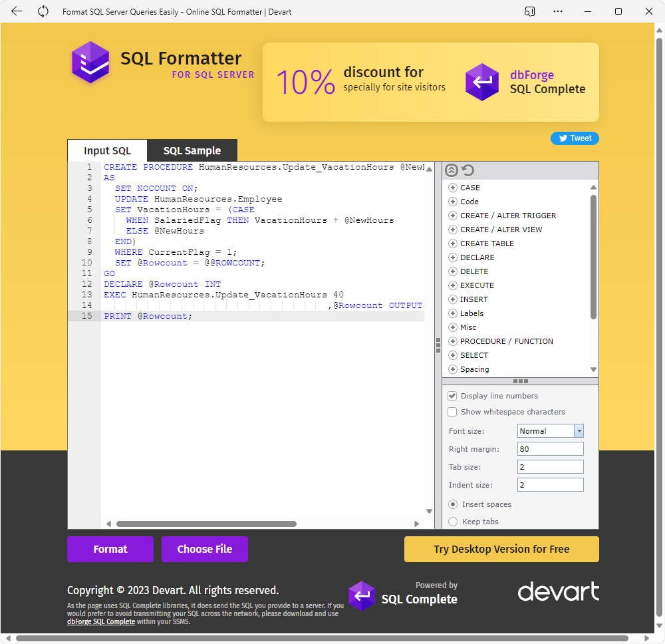The width and height of the screenshot is (665, 644).
Task: Click the PRINT @Rowcount code line
Action: [148, 316]
